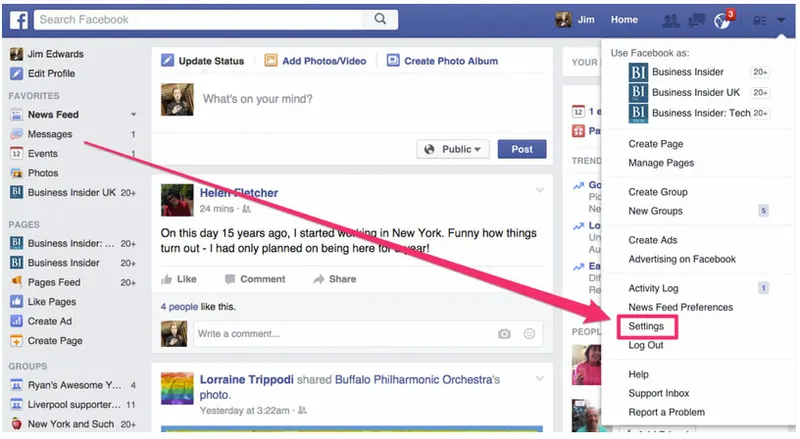The width and height of the screenshot is (800, 439).
Task: Select New Groups menu item
Action: (x=656, y=211)
